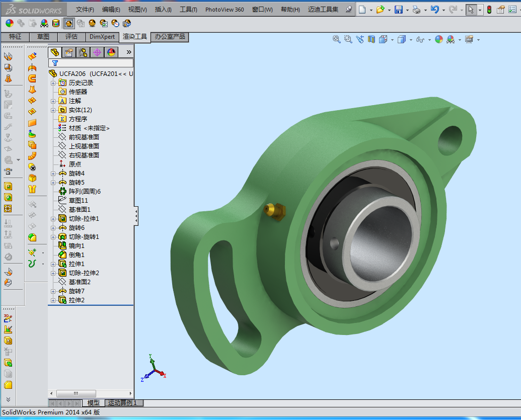This screenshot has height=420, width=521.
Task: Click the Previous View icon
Action: pos(360,39)
